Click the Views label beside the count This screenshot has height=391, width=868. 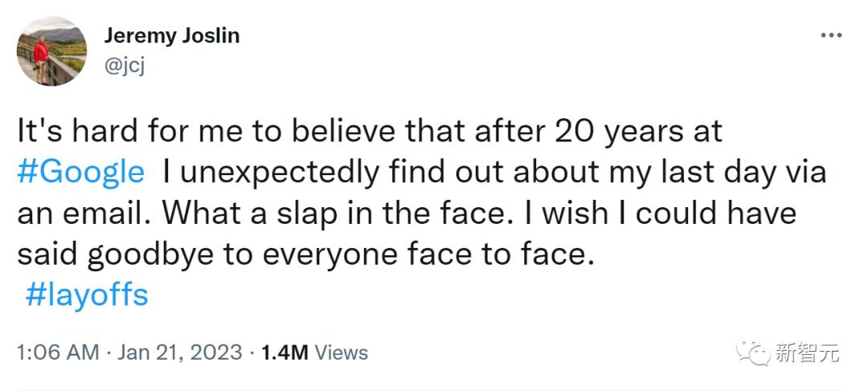[342, 352]
